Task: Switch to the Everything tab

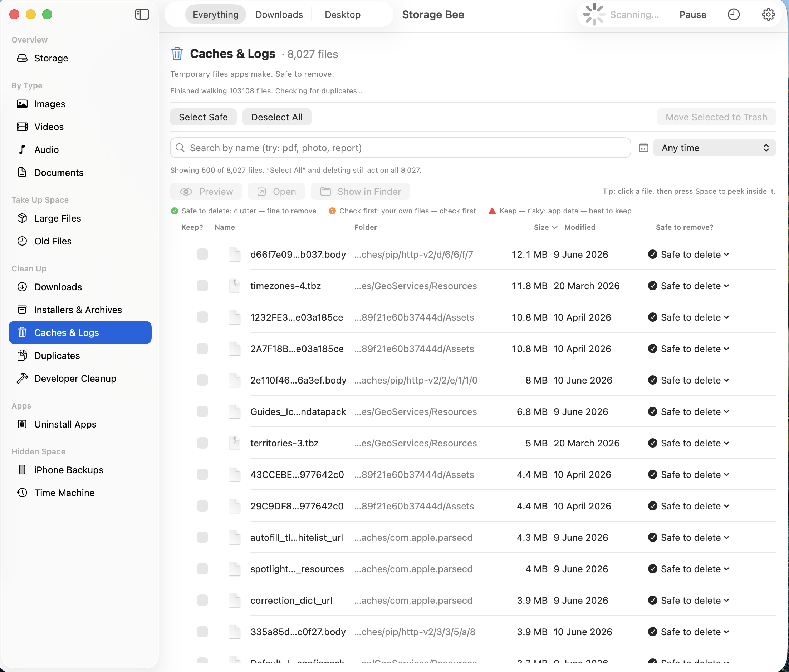Action: (216, 14)
